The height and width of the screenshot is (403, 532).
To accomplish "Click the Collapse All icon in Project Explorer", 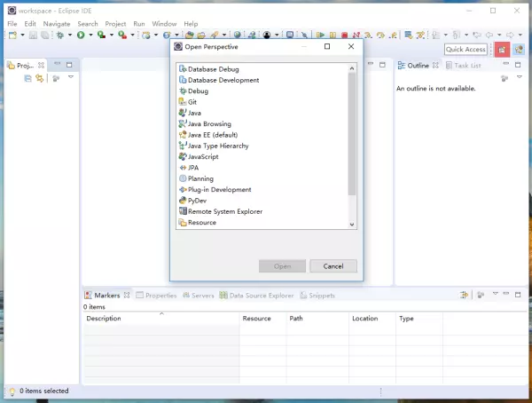I will (27, 78).
